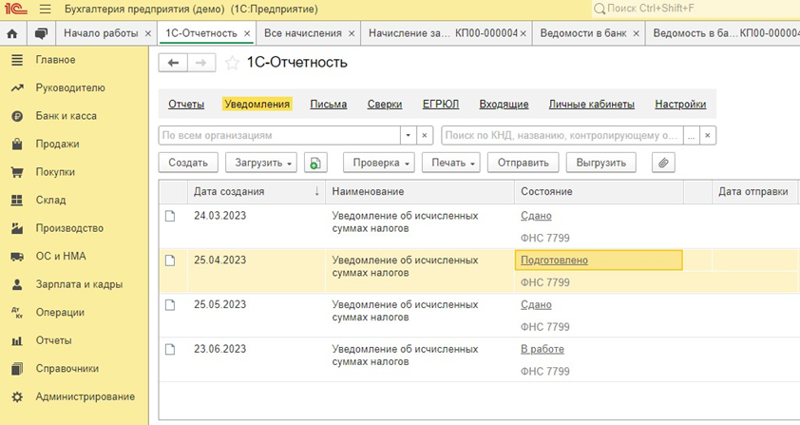Open the Письма section link
Screen dimensions: 800x425
pos(329,104)
